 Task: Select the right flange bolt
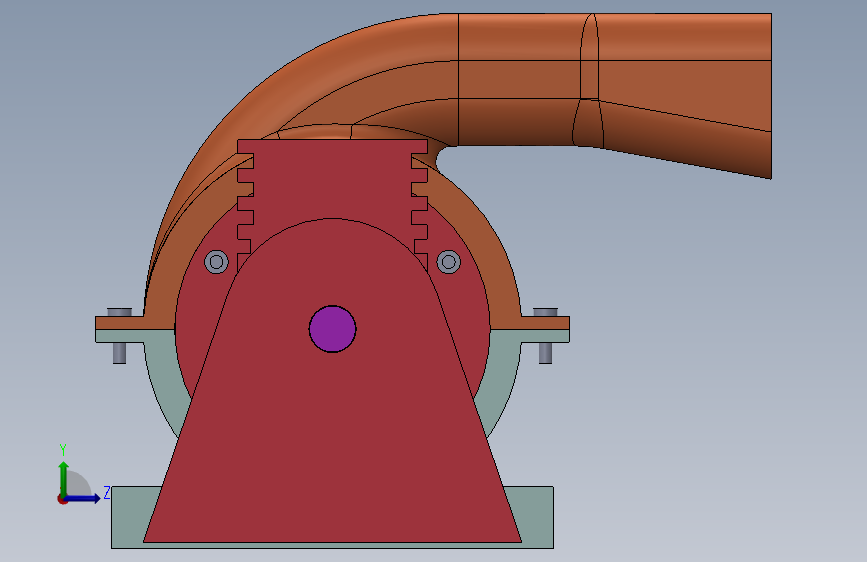point(545,336)
